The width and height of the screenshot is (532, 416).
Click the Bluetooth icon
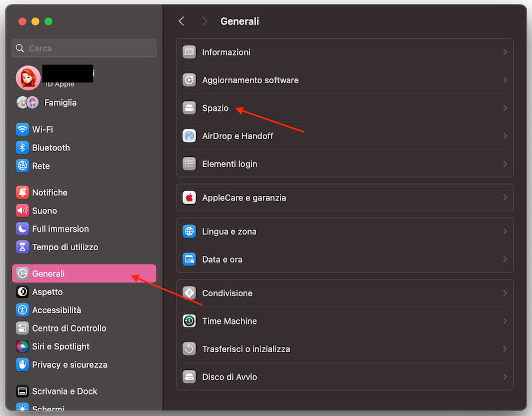pos(22,148)
